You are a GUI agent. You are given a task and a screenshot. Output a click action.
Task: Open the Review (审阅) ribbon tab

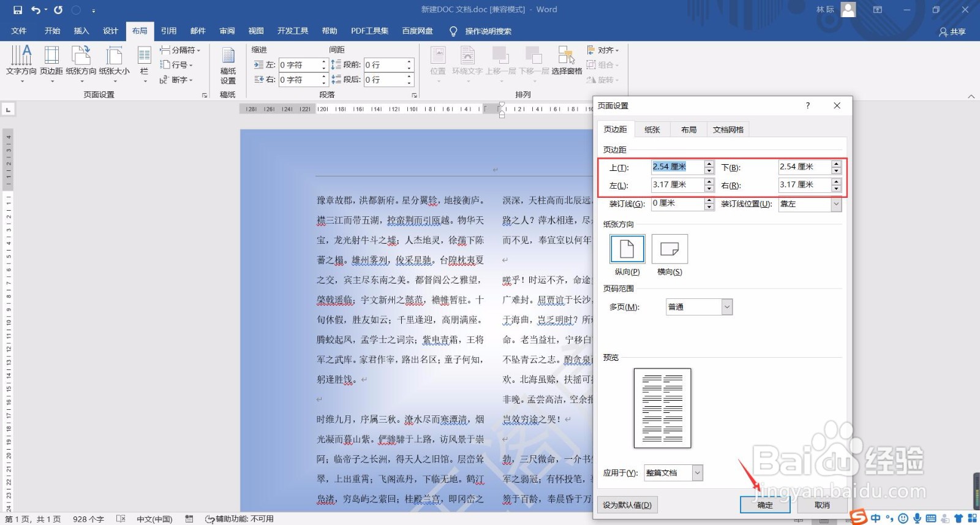pyautogui.click(x=227, y=31)
